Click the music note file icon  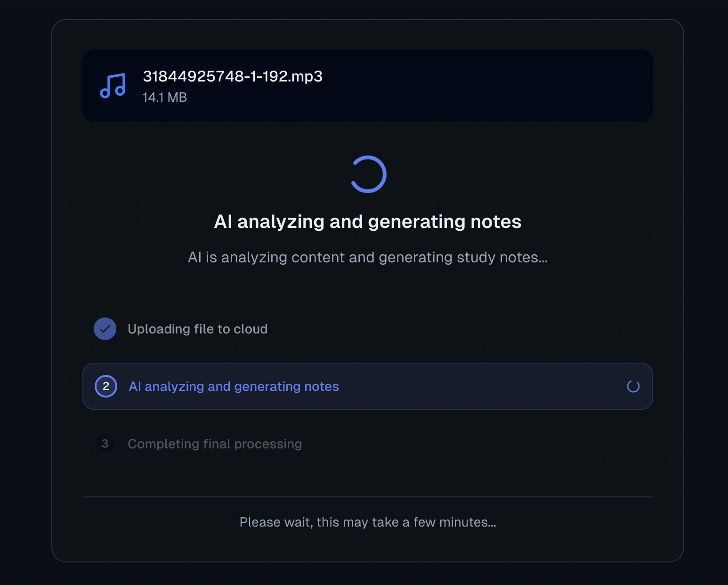pos(113,86)
